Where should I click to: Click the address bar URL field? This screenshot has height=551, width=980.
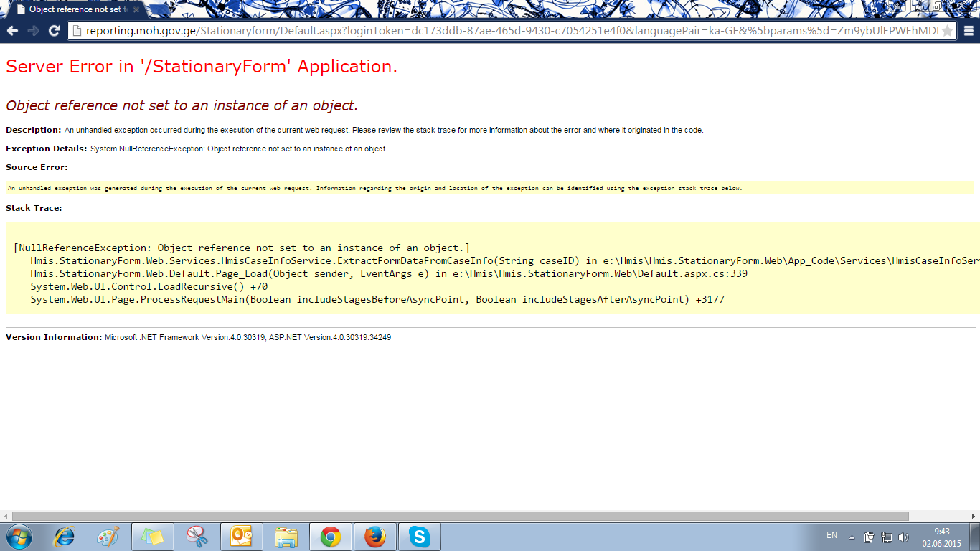coord(502,31)
